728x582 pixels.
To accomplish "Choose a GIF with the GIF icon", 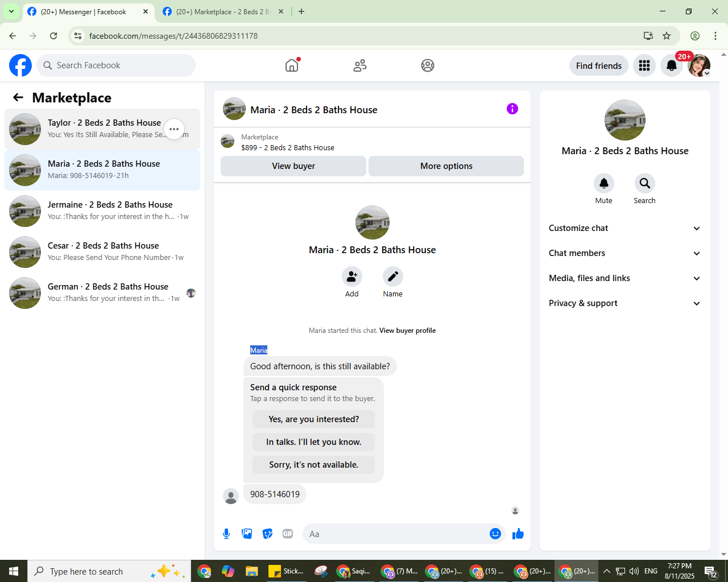I will click(x=288, y=534).
